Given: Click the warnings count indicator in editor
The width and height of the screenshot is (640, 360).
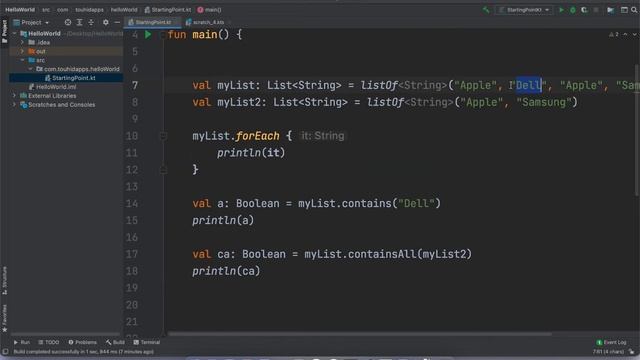Looking at the screenshot, I should (x=614, y=35).
